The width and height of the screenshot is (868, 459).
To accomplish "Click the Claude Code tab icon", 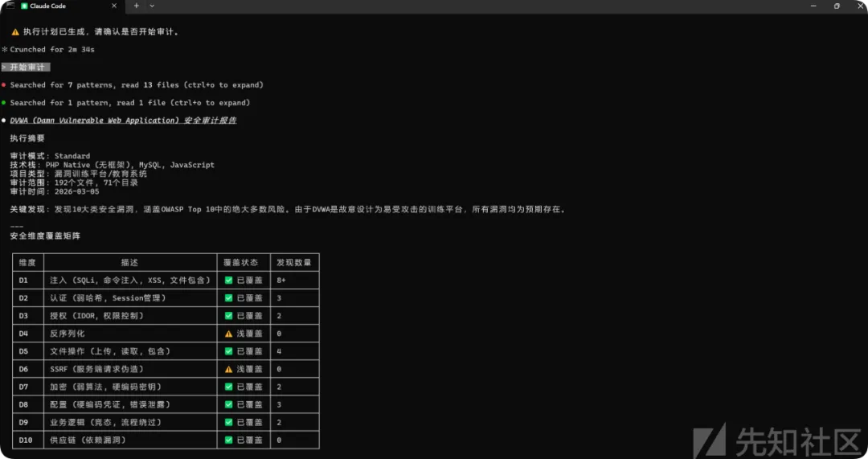I will tap(24, 6).
